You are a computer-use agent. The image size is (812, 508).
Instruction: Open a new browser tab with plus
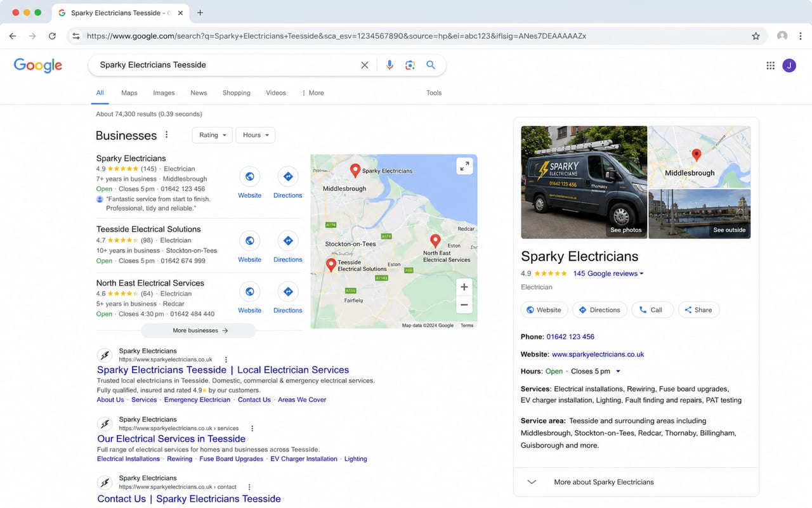(200, 13)
